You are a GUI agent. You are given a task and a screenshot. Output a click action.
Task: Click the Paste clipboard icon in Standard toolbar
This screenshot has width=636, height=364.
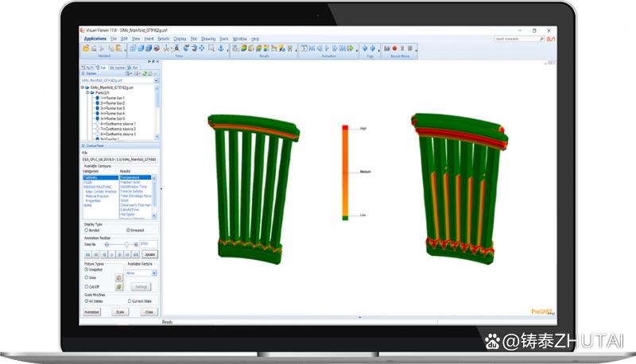click(x=118, y=48)
